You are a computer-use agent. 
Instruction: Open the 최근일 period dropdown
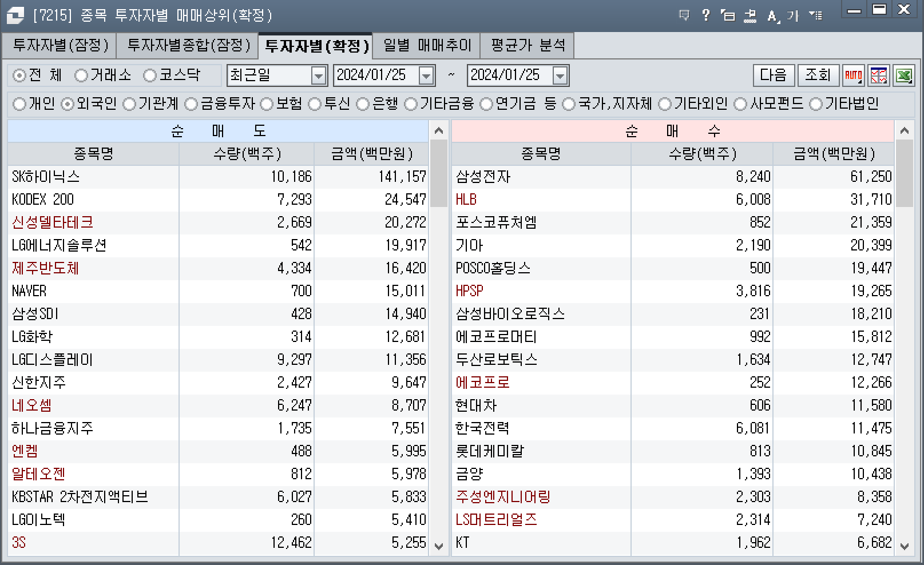[319, 75]
